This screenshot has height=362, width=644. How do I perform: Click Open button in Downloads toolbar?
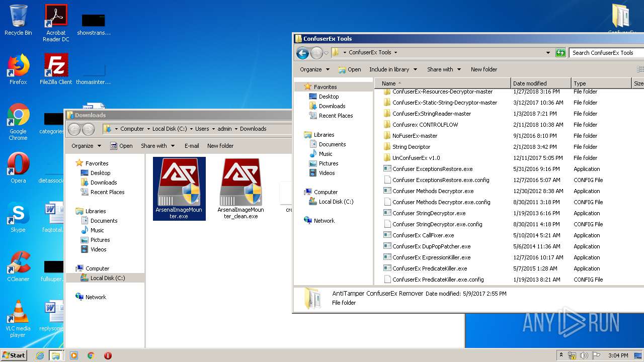121,146
